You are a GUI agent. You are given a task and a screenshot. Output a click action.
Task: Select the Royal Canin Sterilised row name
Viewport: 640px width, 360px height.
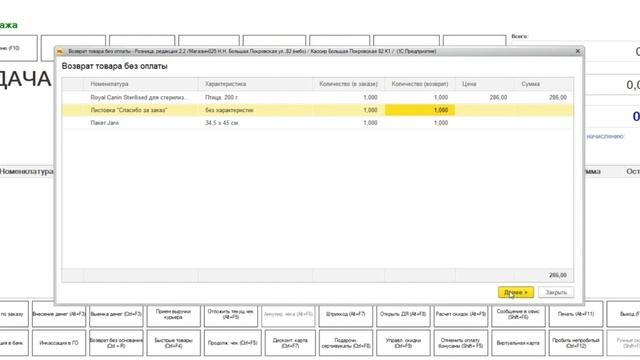pos(140,97)
